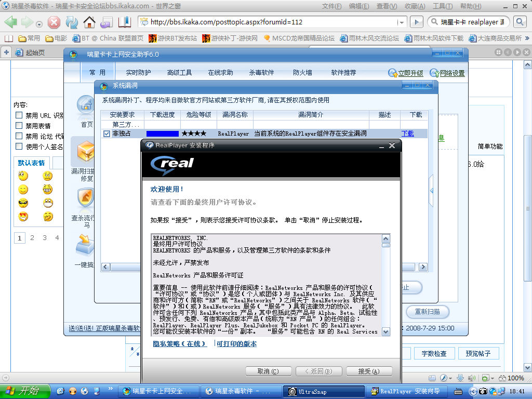Click the refresh page icon
Screen dimensions: 532x399
72,22
